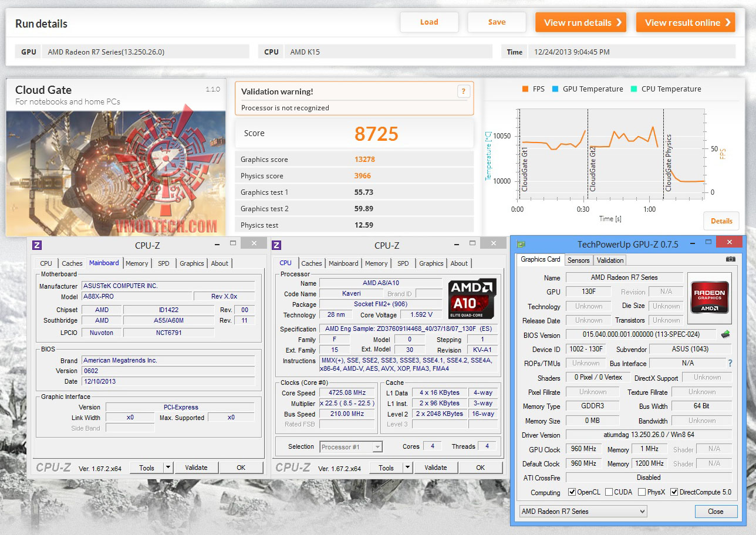Click the BIOS save chip icon in GPU-Z
The width and height of the screenshot is (756, 535).
(x=725, y=334)
